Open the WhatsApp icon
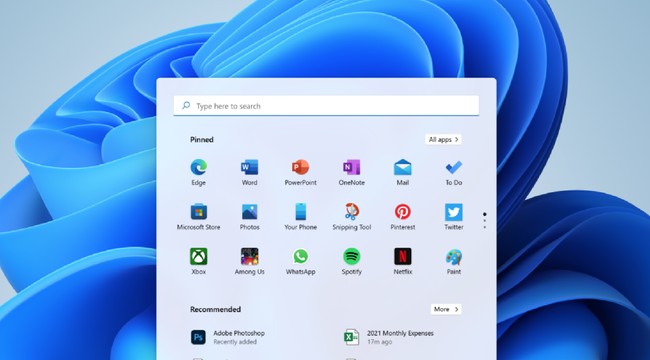 coord(301,256)
